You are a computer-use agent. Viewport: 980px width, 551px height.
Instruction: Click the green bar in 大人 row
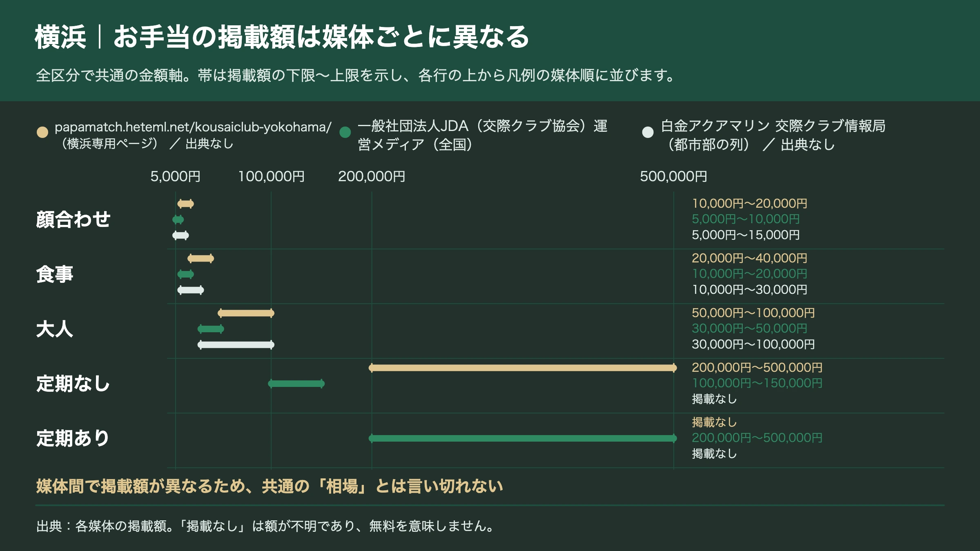tap(211, 329)
